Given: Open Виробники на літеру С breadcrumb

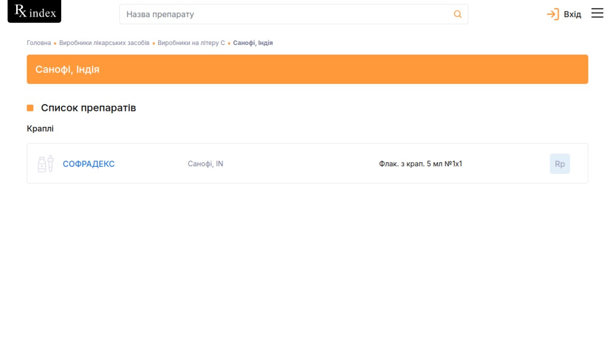Looking at the screenshot, I should coord(191,43).
